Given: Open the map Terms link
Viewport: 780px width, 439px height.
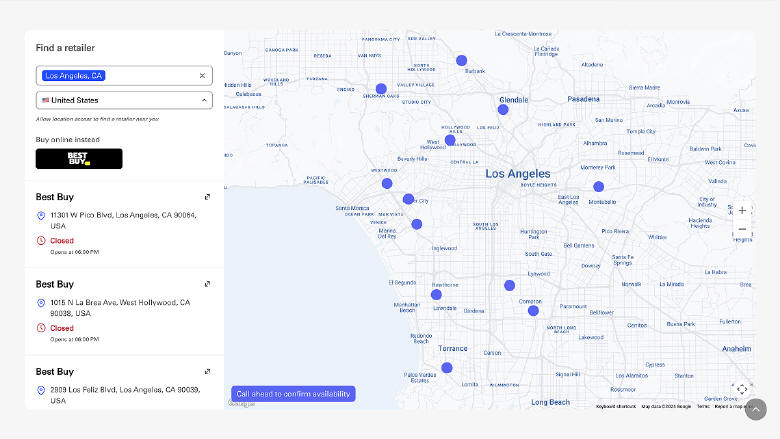Looking at the screenshot, I should click(x=703, y=406).
